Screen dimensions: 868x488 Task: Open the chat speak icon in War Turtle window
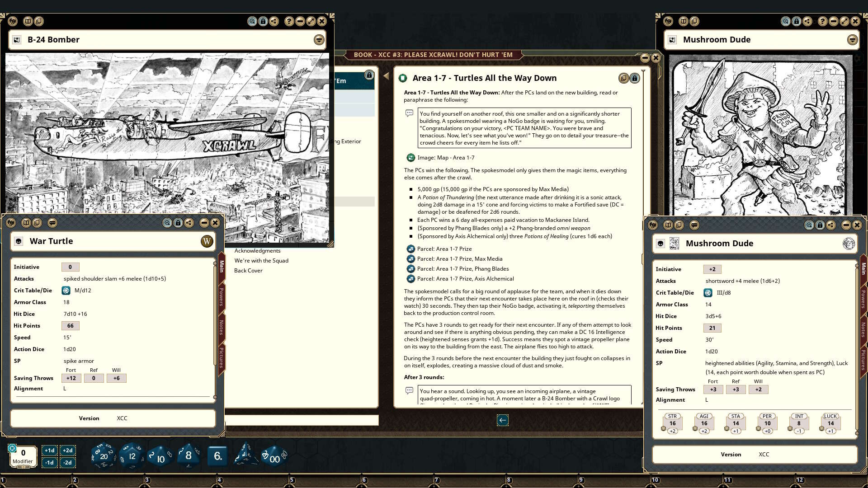(x=52, y=223)
